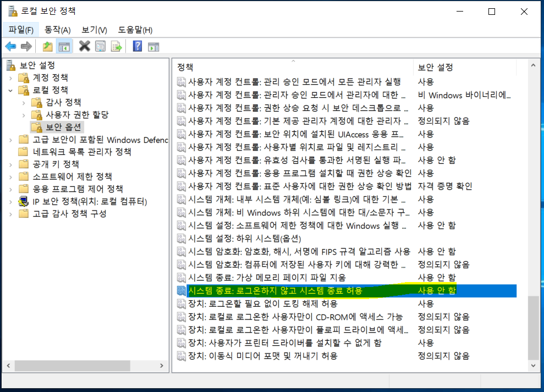Click the tree pane horizontal scrollbar thumb
Viewport: 544px width, 392px height.
pyautogui.click(x=73, y=366)
